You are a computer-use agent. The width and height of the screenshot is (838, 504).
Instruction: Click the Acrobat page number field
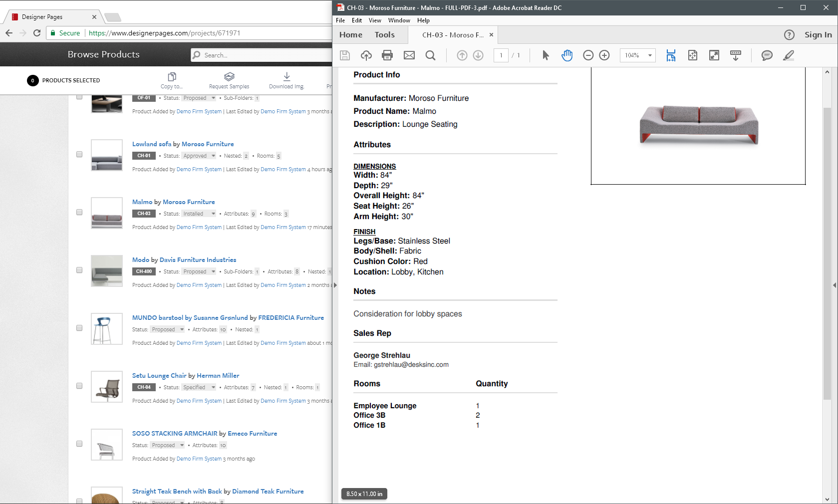pos(501,55)
